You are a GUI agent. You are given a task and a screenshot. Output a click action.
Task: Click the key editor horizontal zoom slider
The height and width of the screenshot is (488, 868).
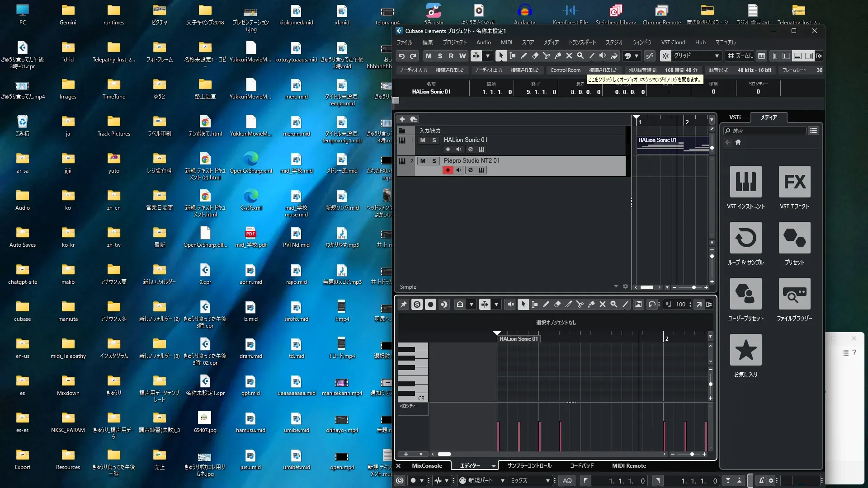(x=692, y=454)
